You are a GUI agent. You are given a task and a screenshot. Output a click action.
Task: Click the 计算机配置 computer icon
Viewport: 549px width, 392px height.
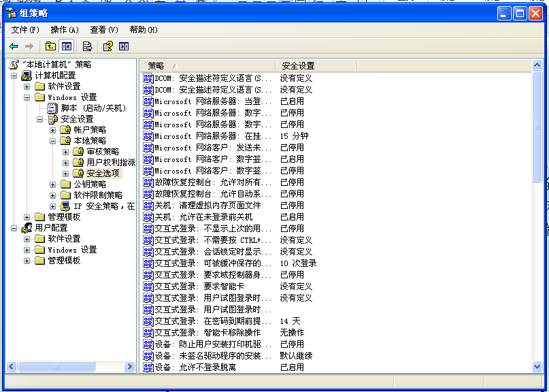pyautogui.click(x=27, y=76)
